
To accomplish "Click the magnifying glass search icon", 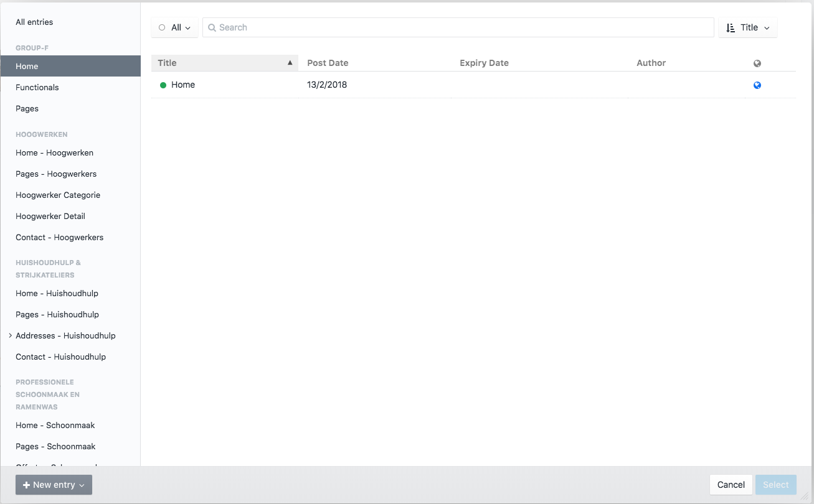I will (212, 27).
